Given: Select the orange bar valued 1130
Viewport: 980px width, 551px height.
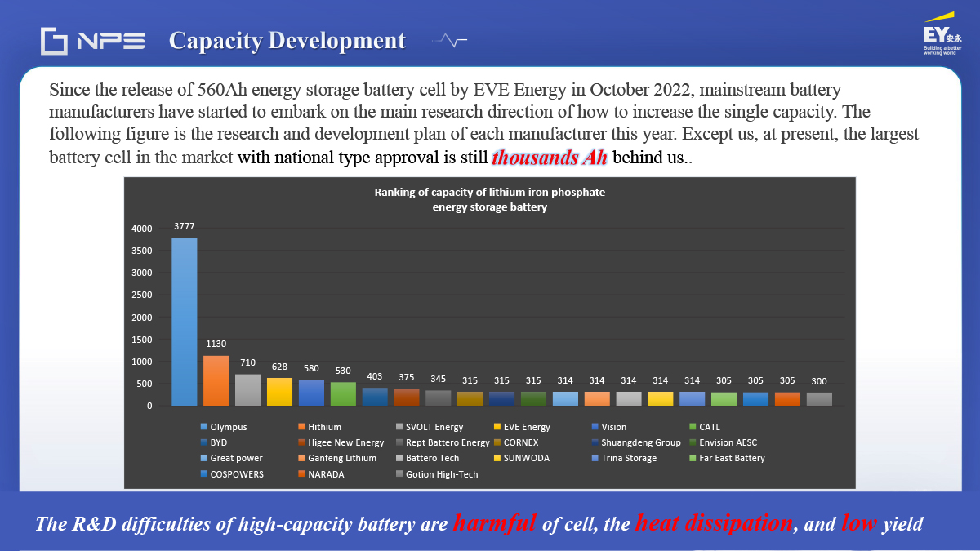Looking at the screenshot, I should [x=216, y=380].
